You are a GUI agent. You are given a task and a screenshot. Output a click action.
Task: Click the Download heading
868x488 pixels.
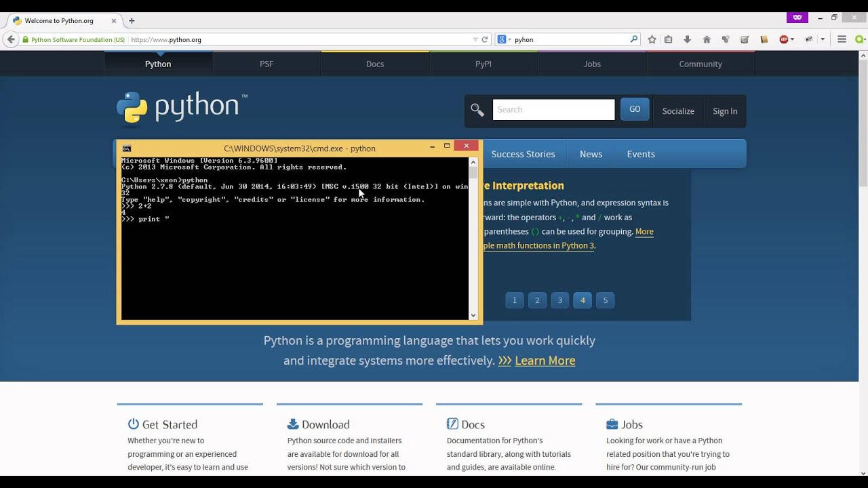pos(325,424)
